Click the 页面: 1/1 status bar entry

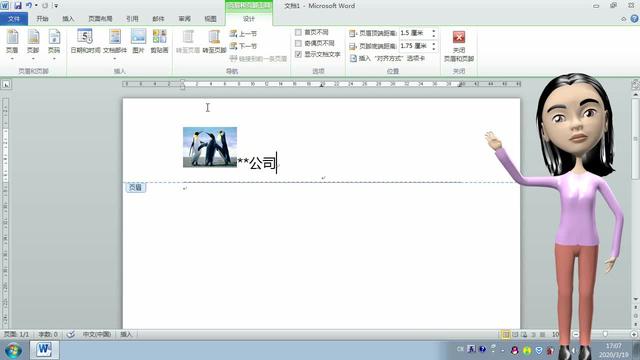pyautogui.click(x=17, y=334)
